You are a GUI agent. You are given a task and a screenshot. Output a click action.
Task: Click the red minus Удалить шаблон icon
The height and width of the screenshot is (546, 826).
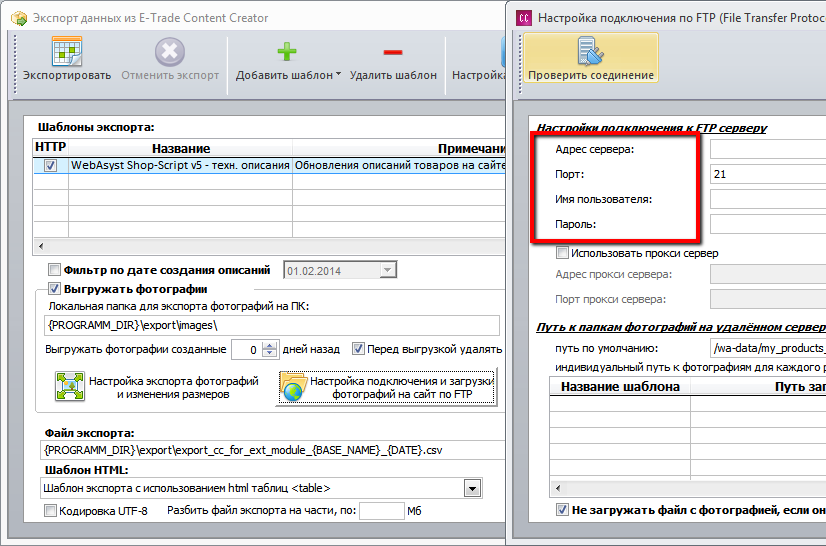click(x=393, y=52)
